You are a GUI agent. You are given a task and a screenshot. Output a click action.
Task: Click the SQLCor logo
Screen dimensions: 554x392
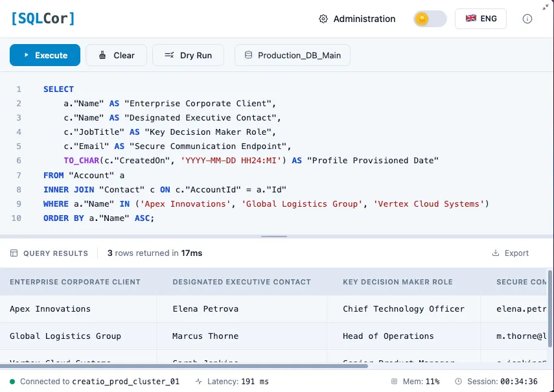click(43, 19)
